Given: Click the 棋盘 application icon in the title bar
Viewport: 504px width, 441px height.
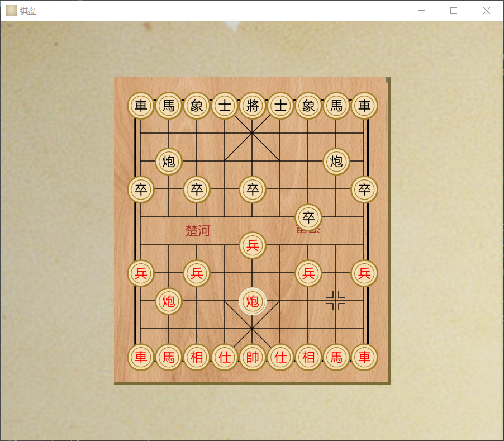Looking at the screenshot, I should coord(10,11).
